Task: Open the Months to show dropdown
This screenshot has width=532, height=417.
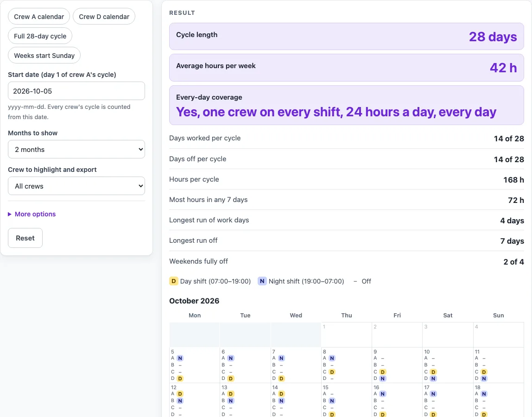Action: tap(76, 149)
